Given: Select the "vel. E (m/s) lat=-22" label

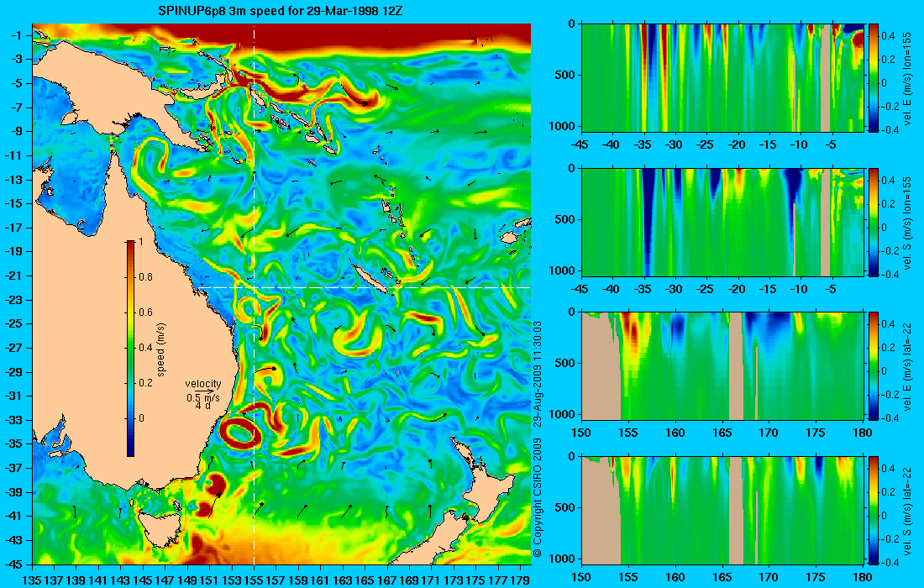Looking at the screenshot, I should click(907, 366).
